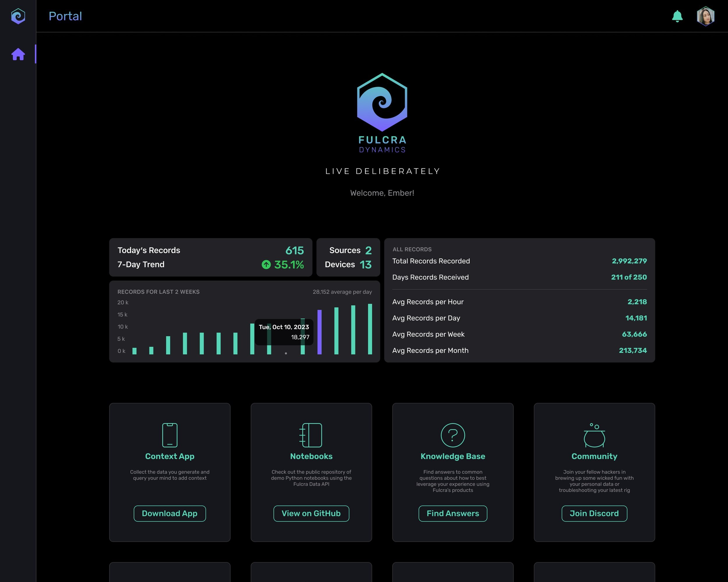Screen dimensions: 728x582
Task: Click the Fulcra spiral logo in the sidebar
Action: point(18,16)
